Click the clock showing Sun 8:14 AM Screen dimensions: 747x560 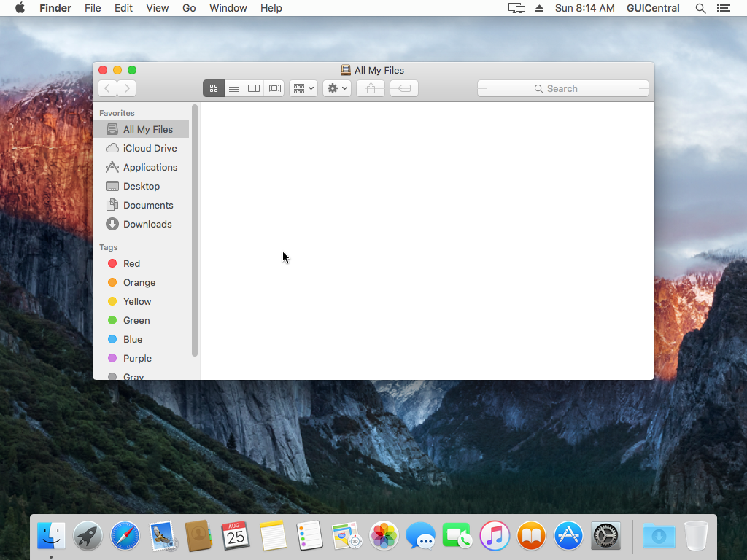point(584,8)
